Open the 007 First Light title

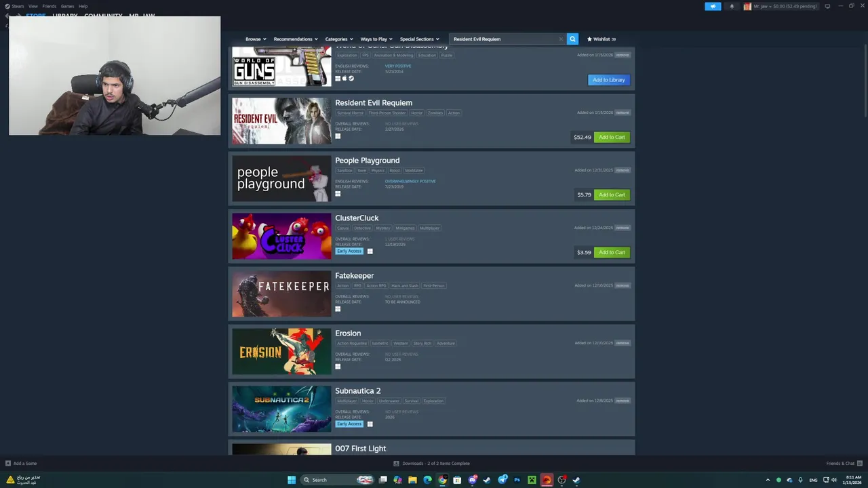(360, 449)
